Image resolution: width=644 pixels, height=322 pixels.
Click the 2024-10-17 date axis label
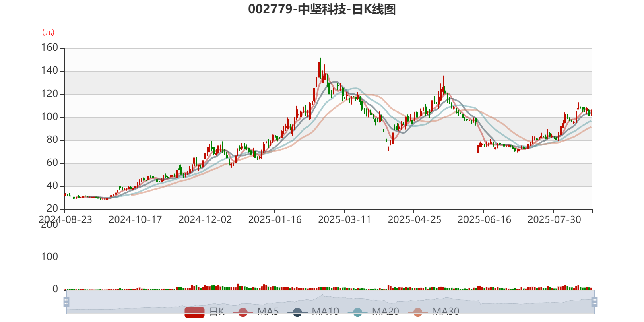click(x=135, y=220)
